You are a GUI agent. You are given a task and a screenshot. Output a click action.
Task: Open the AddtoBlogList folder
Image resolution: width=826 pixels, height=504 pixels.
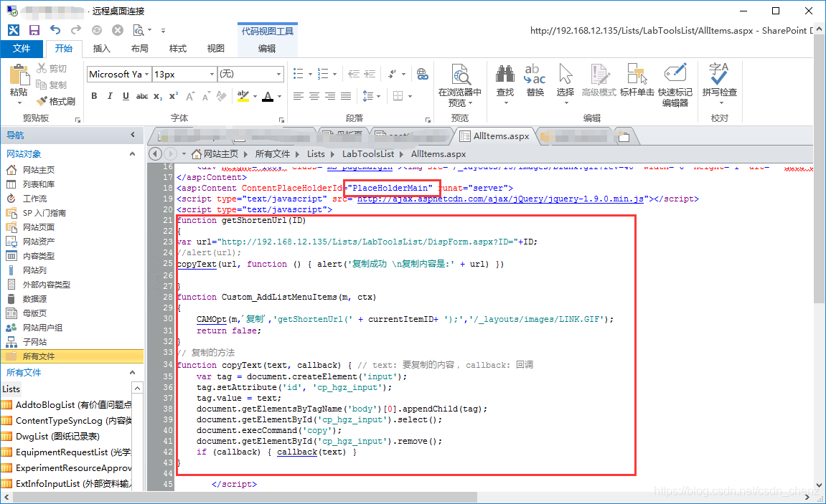66,404
